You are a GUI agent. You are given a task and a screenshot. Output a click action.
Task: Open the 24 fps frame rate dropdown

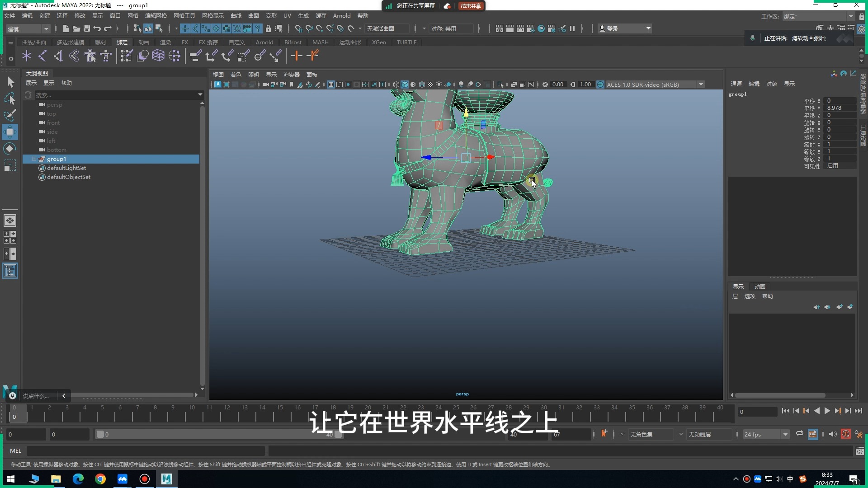tap(787, 434)
